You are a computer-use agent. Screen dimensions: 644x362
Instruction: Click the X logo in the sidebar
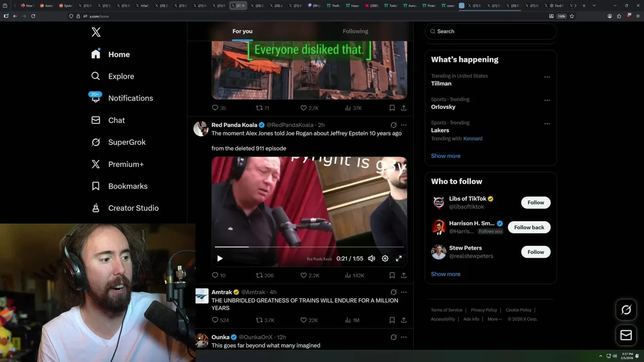(96, 32)
